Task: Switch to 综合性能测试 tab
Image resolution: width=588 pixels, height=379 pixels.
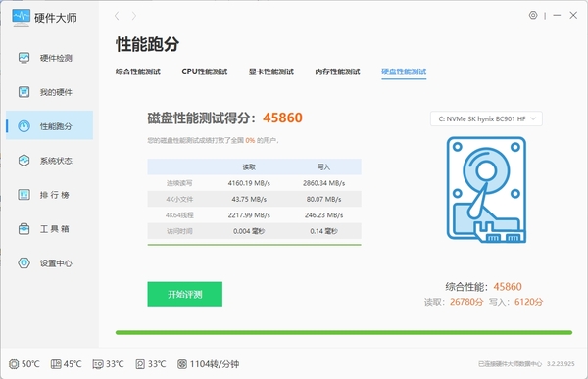Action: tap(138, 71)
